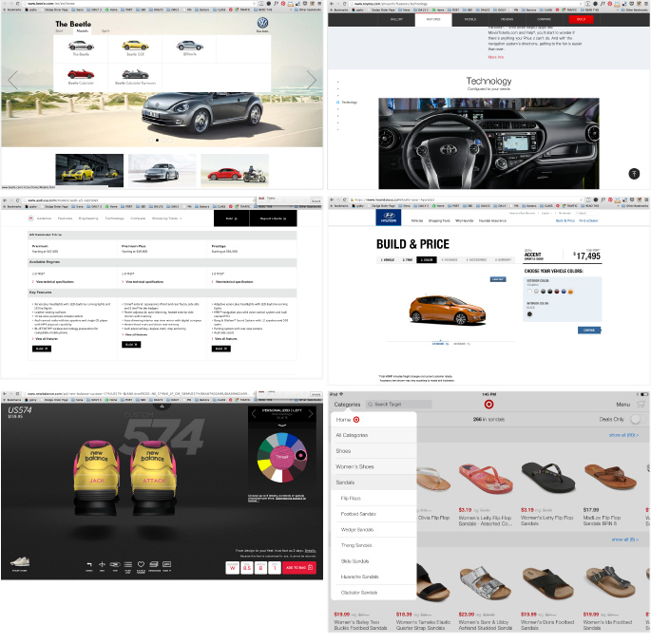Click the parts list icon in shoe toolbar

pyautogui.click(x=128, y=565)
